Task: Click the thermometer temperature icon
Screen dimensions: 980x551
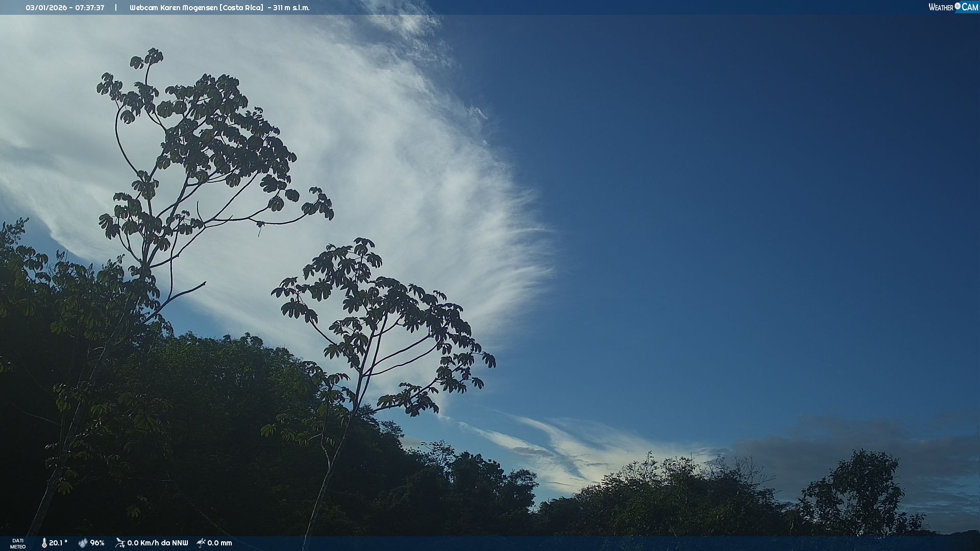Action: pos(44,543)
